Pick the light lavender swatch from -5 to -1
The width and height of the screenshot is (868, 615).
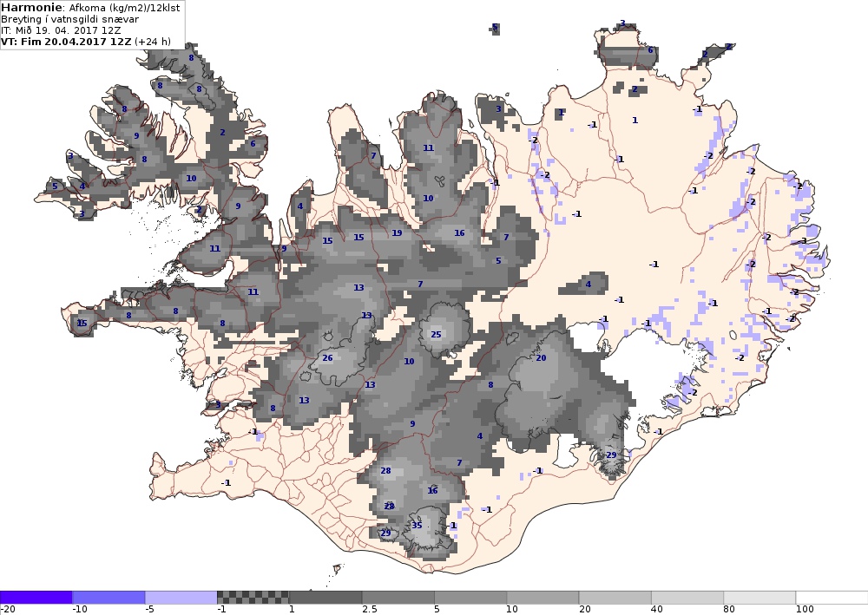tap(181, 598)
